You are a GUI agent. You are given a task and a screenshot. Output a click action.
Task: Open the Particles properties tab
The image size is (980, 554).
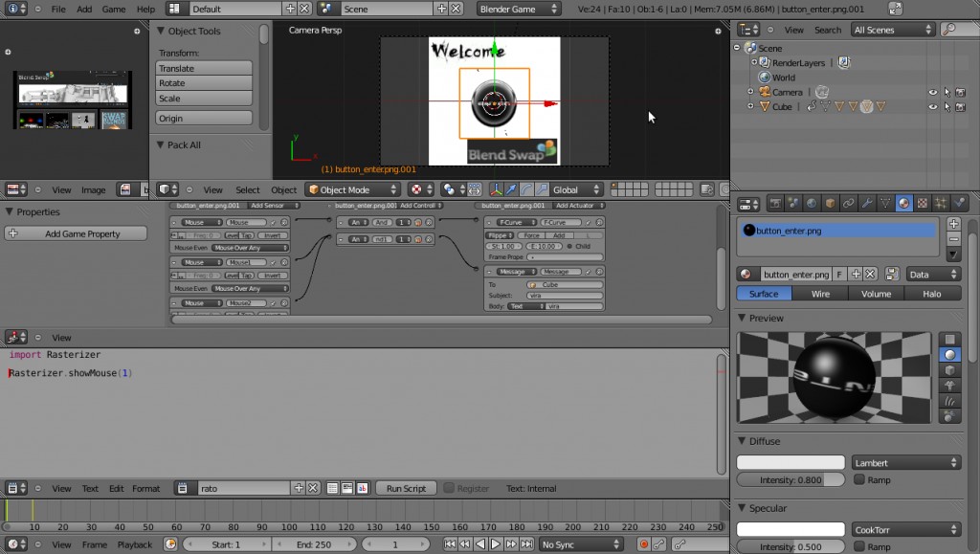coord(941,202)
